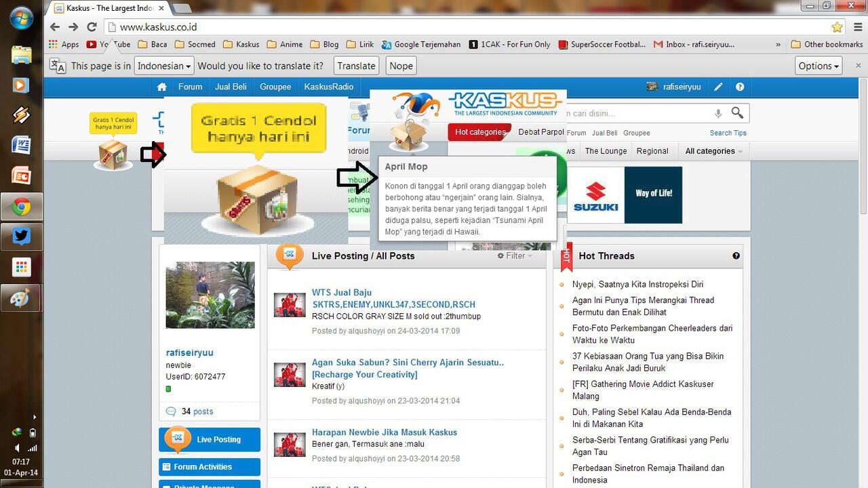Launch Microsoft Word from taskbar
This screenshot has height=488, width=868.
point(22,144)
